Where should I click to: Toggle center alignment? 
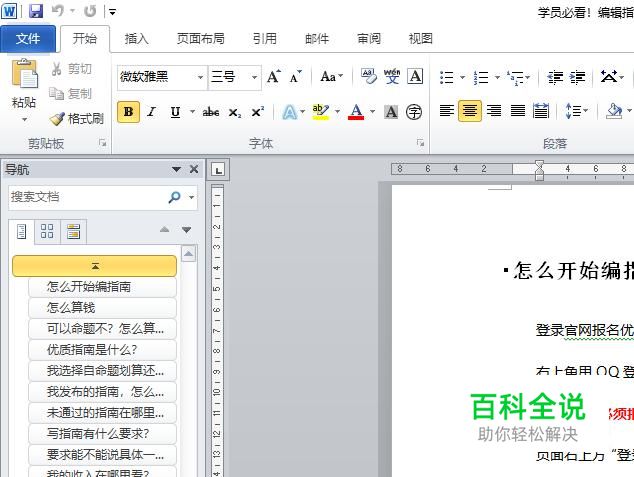point(470,110)
